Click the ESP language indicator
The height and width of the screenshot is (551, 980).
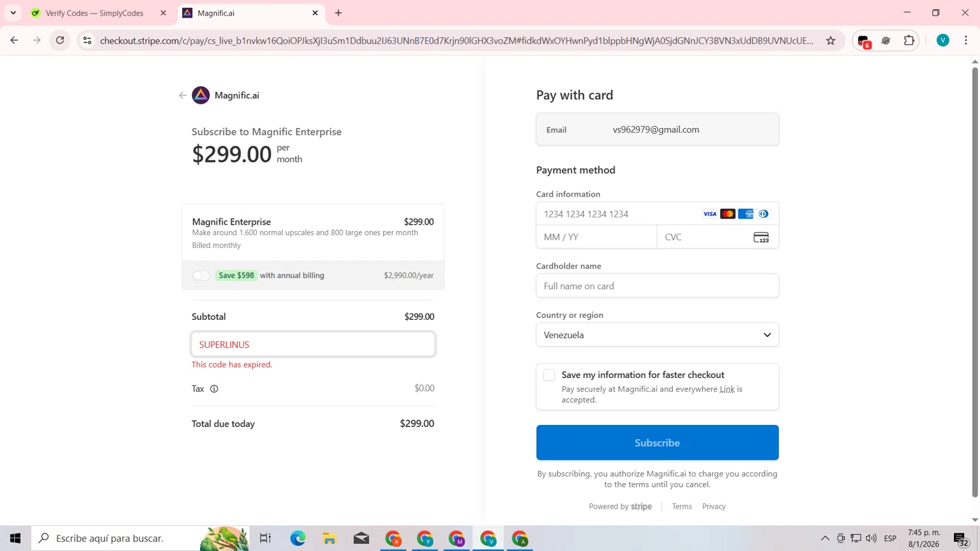[890, 539]
